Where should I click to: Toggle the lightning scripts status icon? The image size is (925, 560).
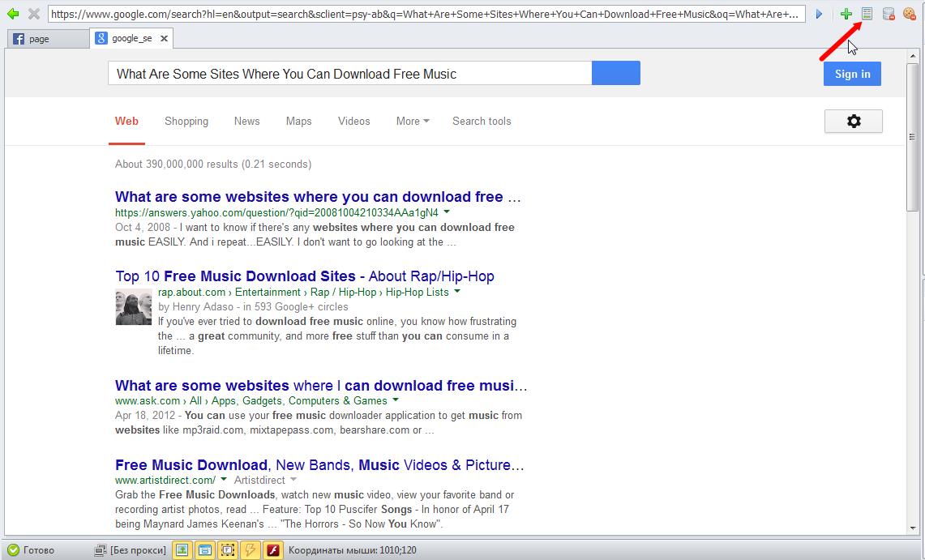(251, 550)
